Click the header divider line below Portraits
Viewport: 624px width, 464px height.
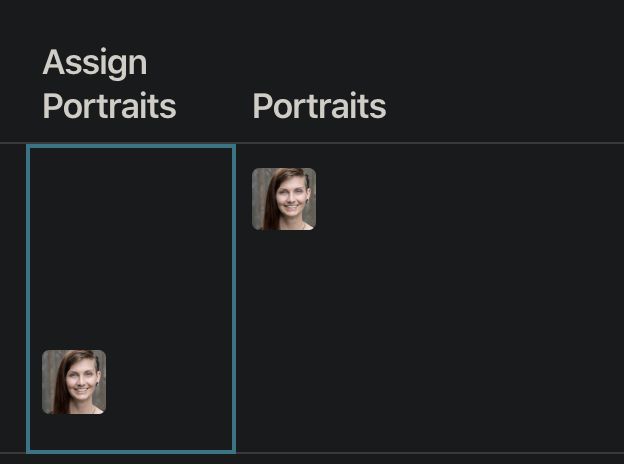(x=319, y=143)
